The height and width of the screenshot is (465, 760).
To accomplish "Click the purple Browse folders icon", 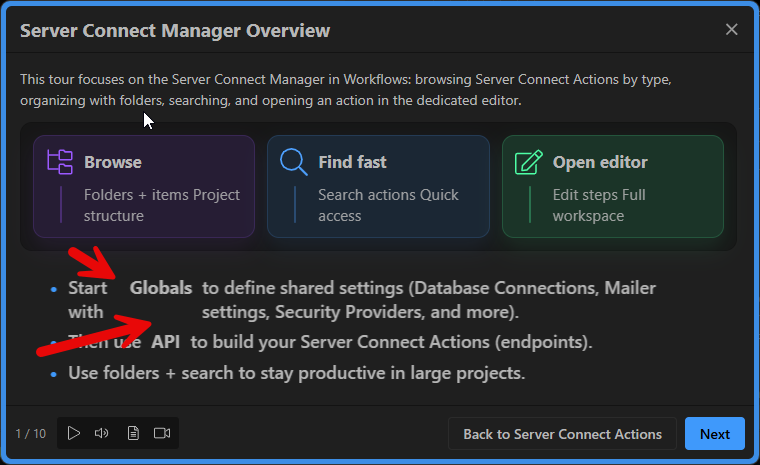I will click(60, 162).
